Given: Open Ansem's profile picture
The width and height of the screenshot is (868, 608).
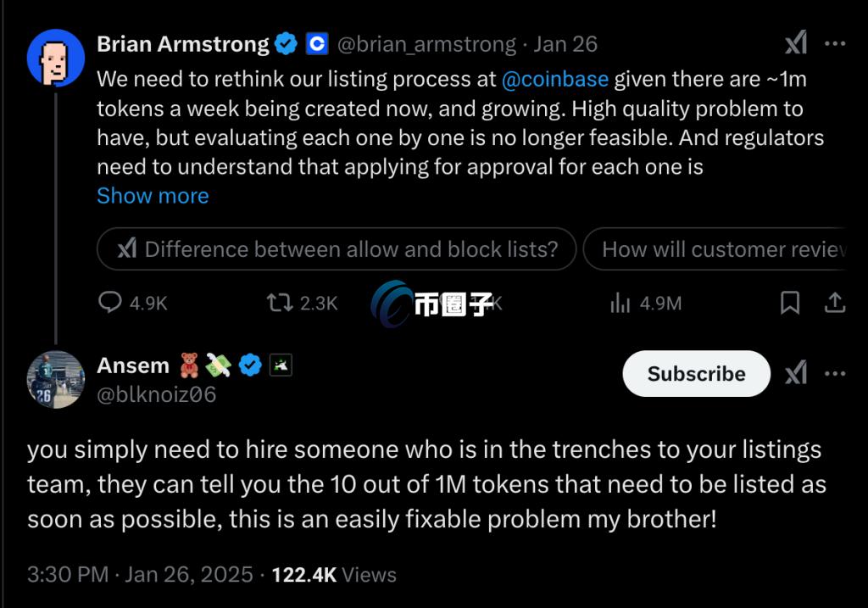Looking at the screenshot, I should click(55, 380).
